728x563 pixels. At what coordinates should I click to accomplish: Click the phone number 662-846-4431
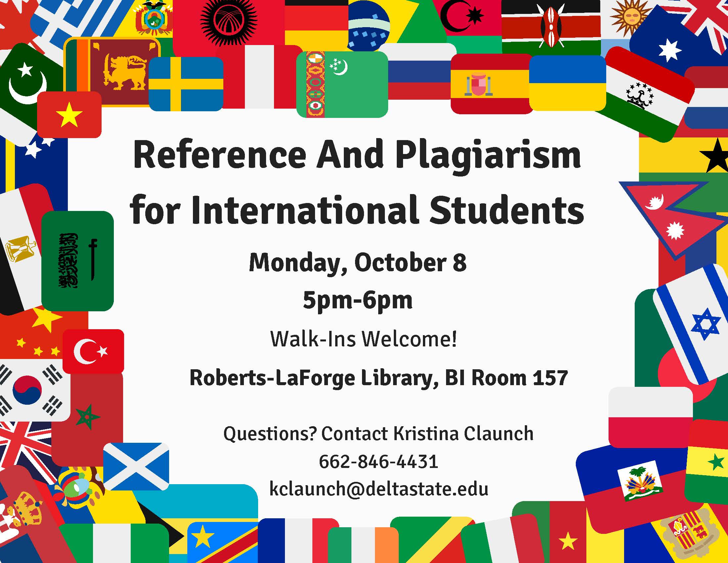pos(378,462)
